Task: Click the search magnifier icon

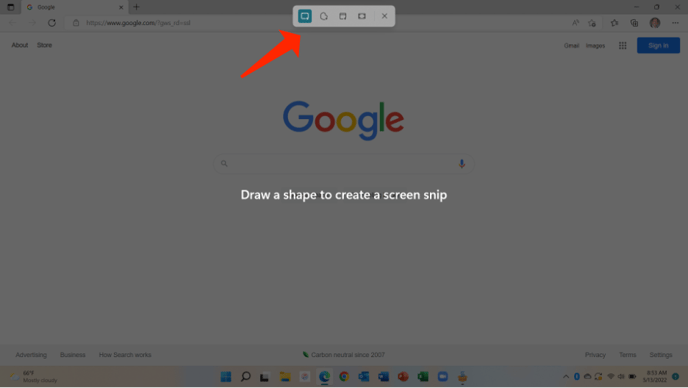Action: (224, 164)
